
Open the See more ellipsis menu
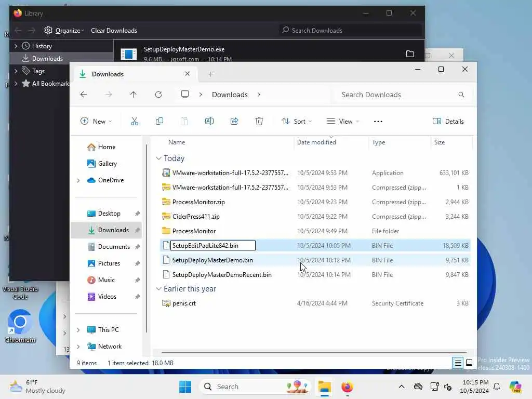tap(378, 122)
